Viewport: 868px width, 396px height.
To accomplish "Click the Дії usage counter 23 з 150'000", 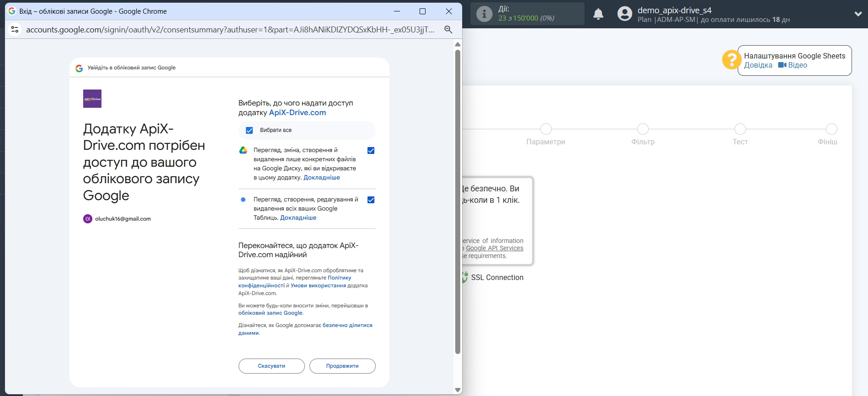I will (x=526, y=18).
